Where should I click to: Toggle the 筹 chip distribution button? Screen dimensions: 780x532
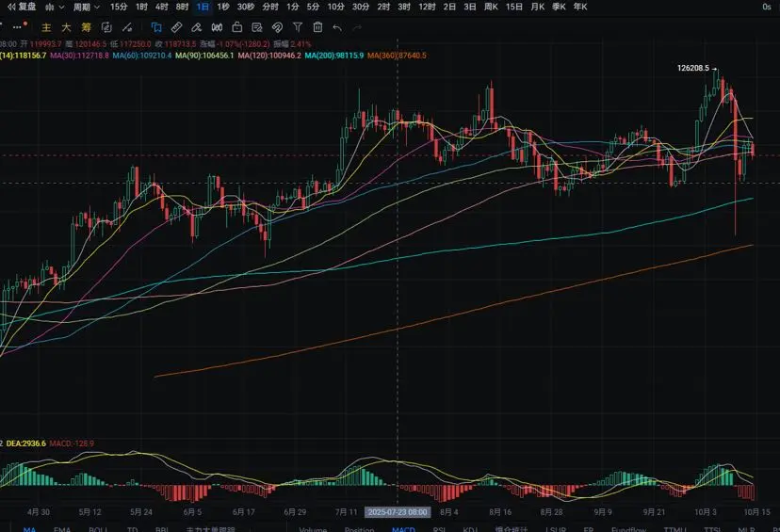[86, 27]
